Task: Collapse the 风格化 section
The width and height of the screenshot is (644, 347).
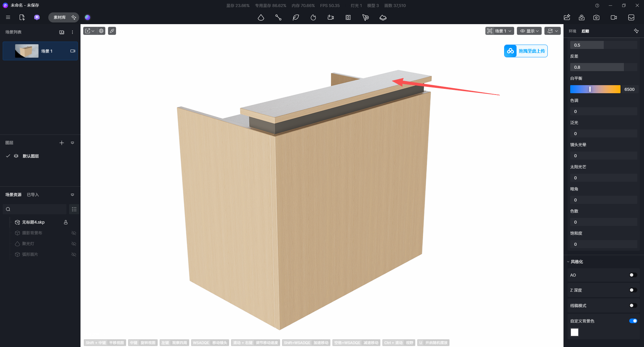Action: click(568, 262)
